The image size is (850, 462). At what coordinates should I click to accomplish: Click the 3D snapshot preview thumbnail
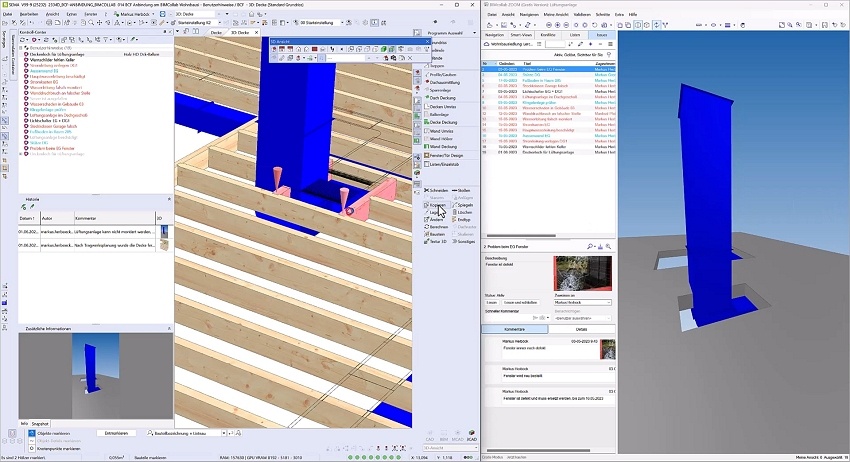(x=96, y=376)
